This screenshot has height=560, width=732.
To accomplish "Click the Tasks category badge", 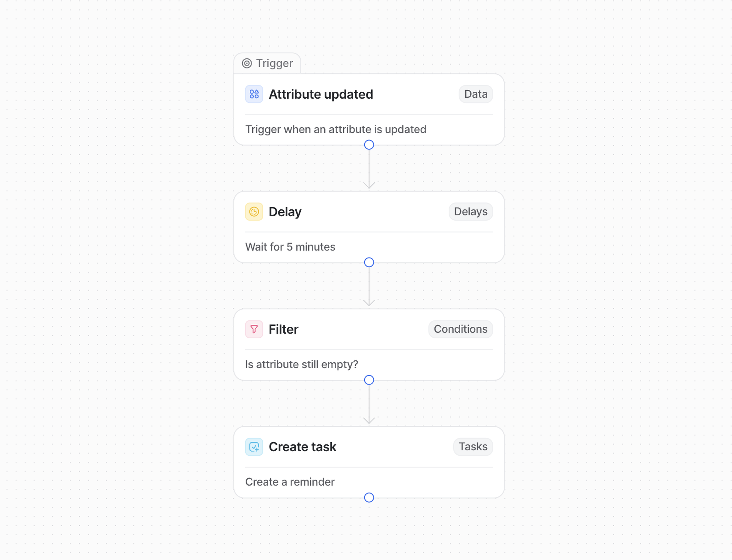I will tap(473, 447).
